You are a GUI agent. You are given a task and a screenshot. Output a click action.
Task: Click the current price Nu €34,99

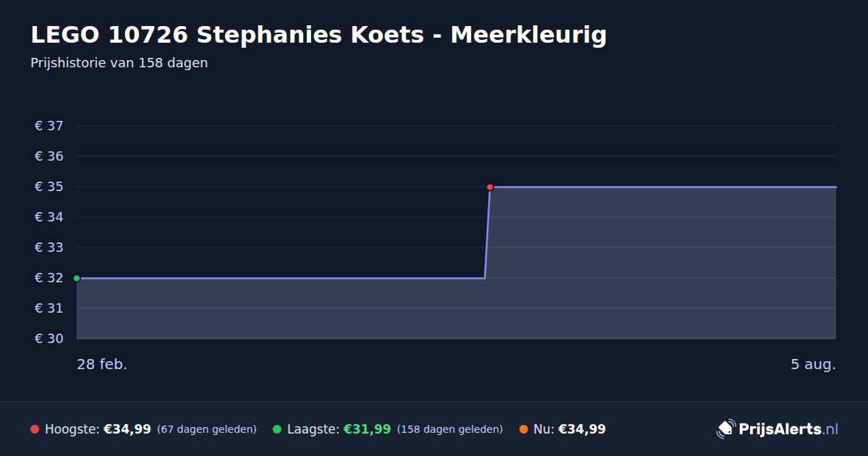pyautogui.click(x=582, y=429)
